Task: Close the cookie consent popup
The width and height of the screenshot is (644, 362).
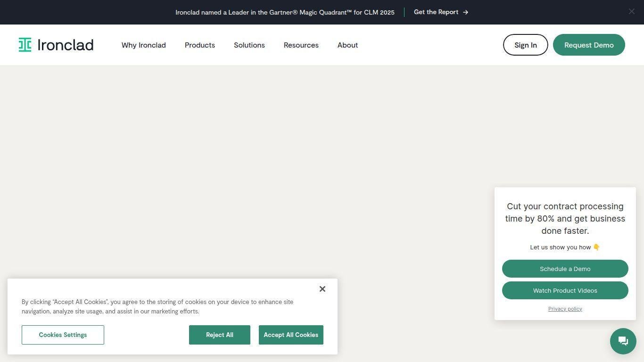Action: click(322, 289)
